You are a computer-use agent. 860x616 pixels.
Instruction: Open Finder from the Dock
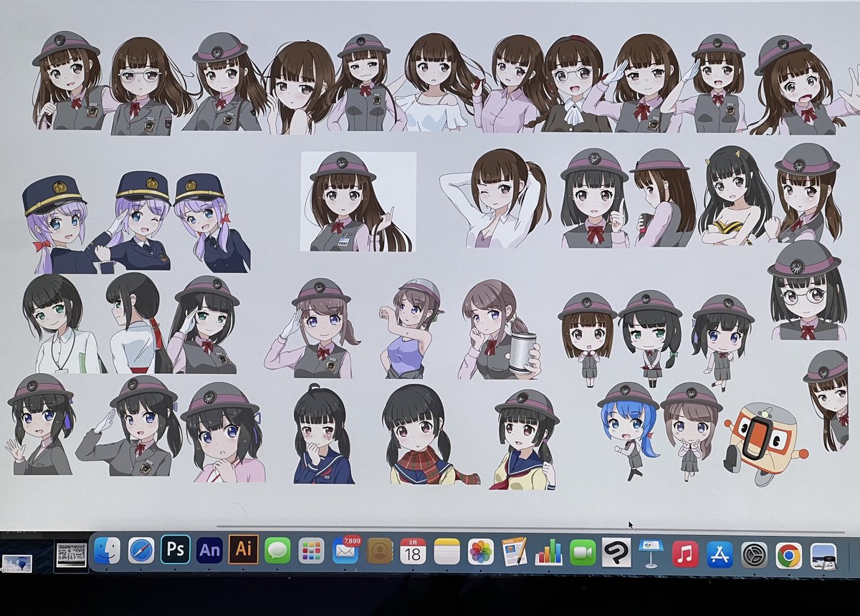point(107,551)
